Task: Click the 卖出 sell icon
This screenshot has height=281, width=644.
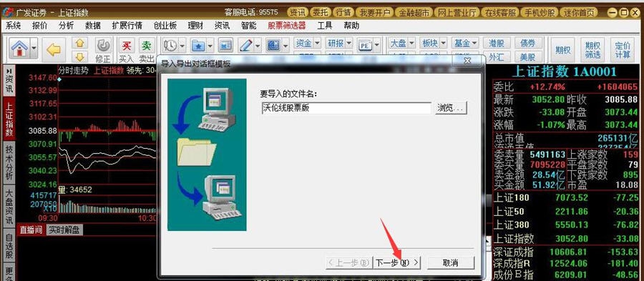Action: pyautogui.click(x=146, y=49)
